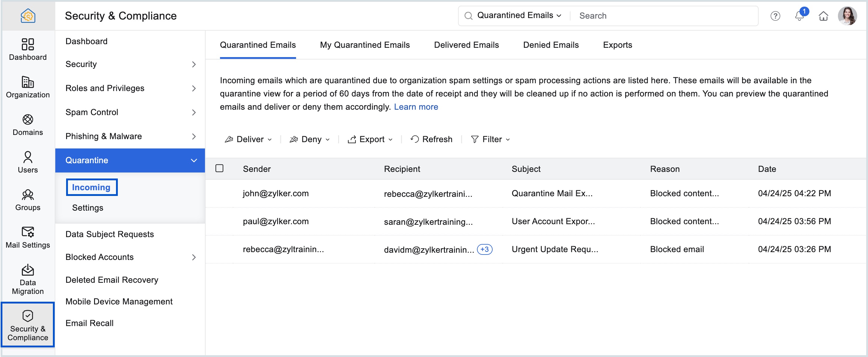The height and width of the screenshot is (357, 868).
Task: Switch to the Denied Emails tab
Action: [x=551, y=45]
